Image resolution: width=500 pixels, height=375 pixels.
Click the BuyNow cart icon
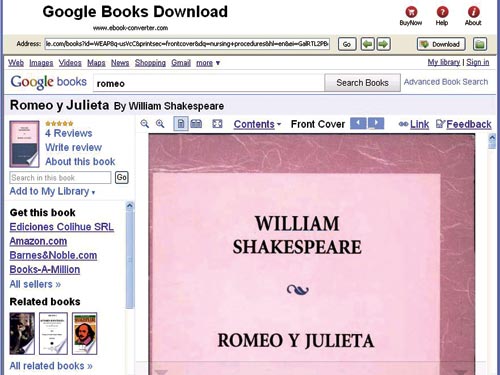coord(411,12)
